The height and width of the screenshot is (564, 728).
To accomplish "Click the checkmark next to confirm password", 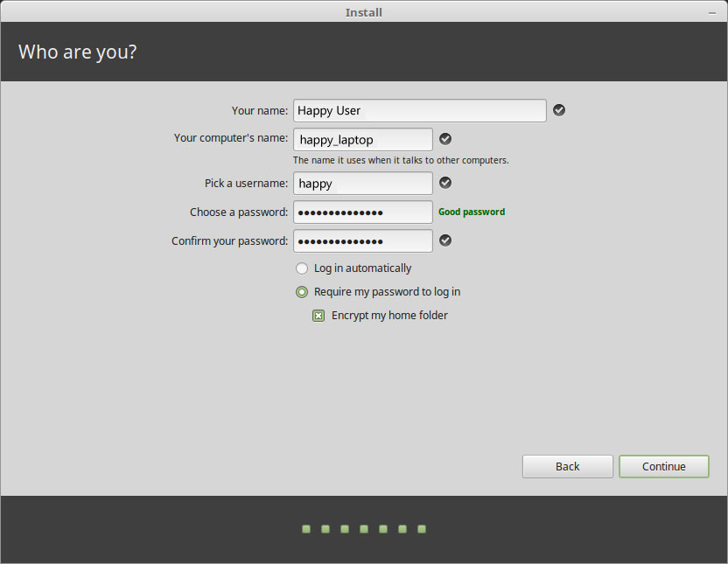I will click(x=445, y=240).
